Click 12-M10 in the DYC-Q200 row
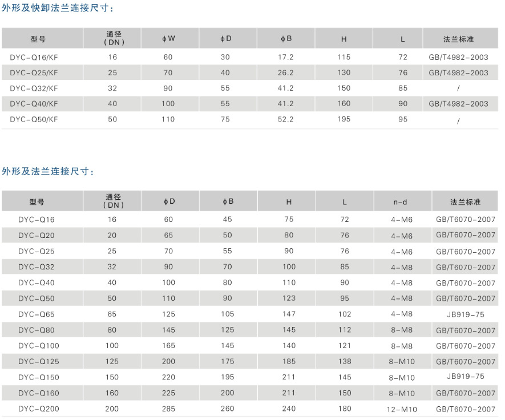The image size is (505, 420). pyautogui.click(x=402, y=410)
